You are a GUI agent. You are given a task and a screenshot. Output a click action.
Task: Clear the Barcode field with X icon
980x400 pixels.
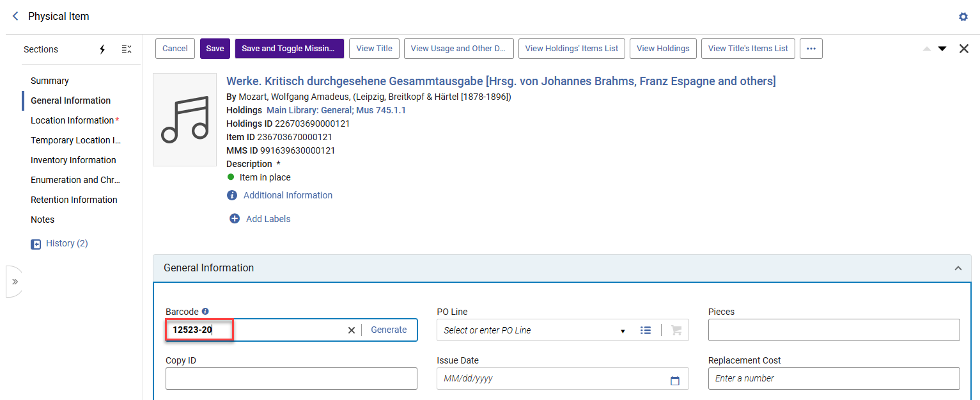click(351, 330)
